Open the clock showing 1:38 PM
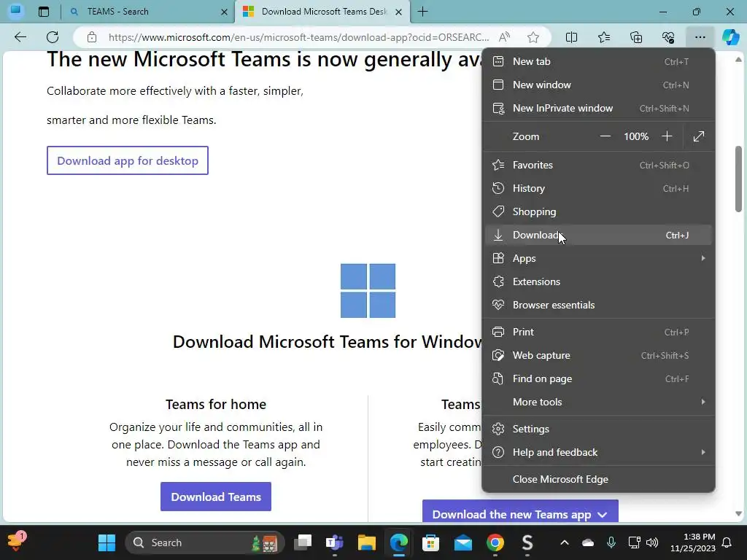This screenshot has width=747, height=560. (693, 542)
